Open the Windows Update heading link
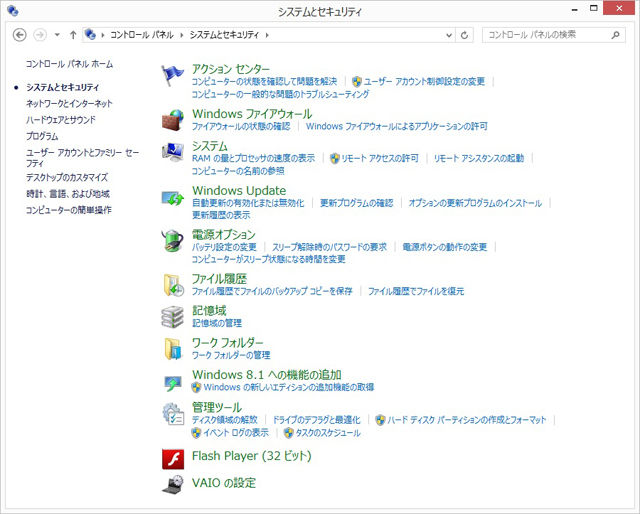This screenshot has height=514, width=640. pyautogui.click(x=239, y=190)
